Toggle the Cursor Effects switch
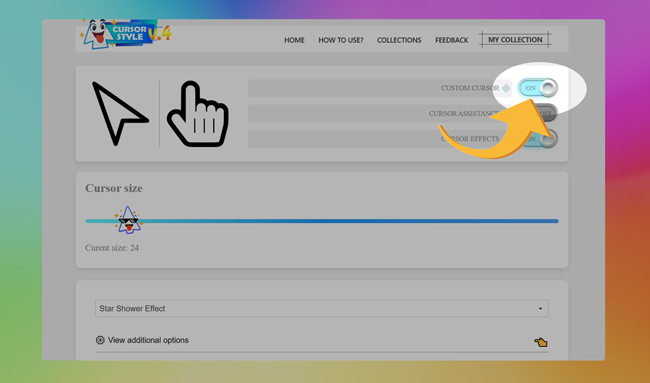The width and height of the screenshot is (650, 383). coord(543,139)
